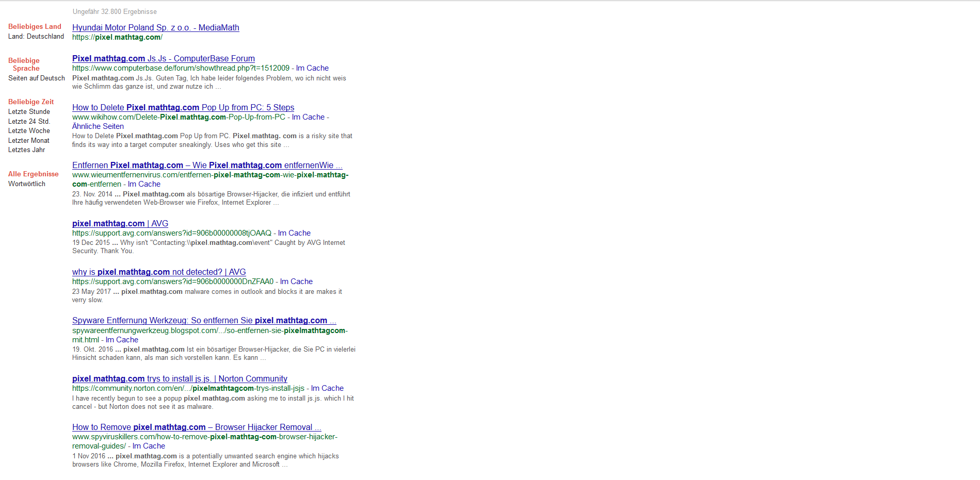Image resolution: width=980 pixels, height=480 pixels.
Task: Open the Browser Hijacker Removal result
Action: click(197, 427)
